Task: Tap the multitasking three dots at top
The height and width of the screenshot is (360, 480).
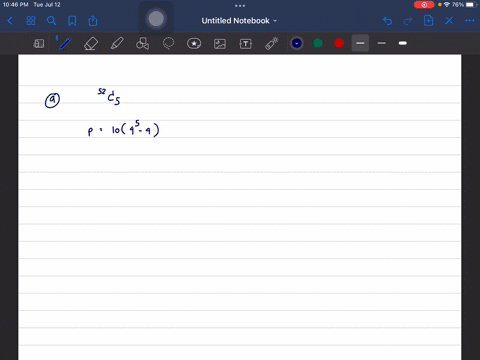Action: pyautogui.click(x=240, y=6)
